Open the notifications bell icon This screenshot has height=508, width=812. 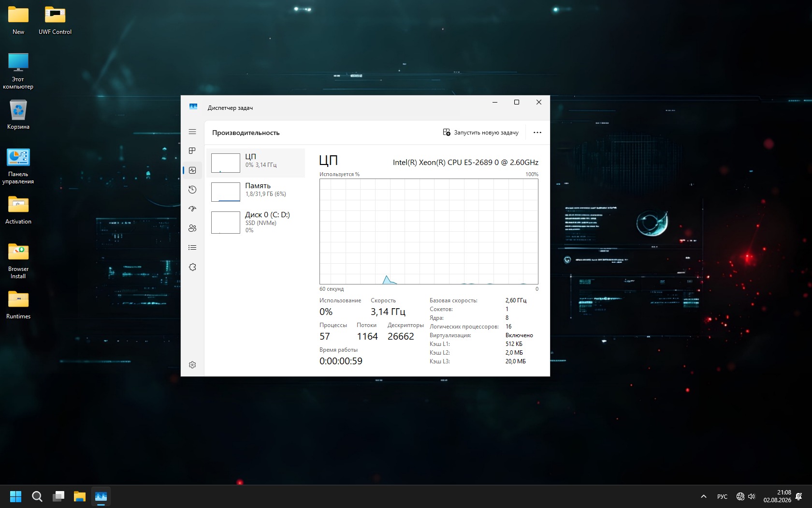click(x=799, y=496)
